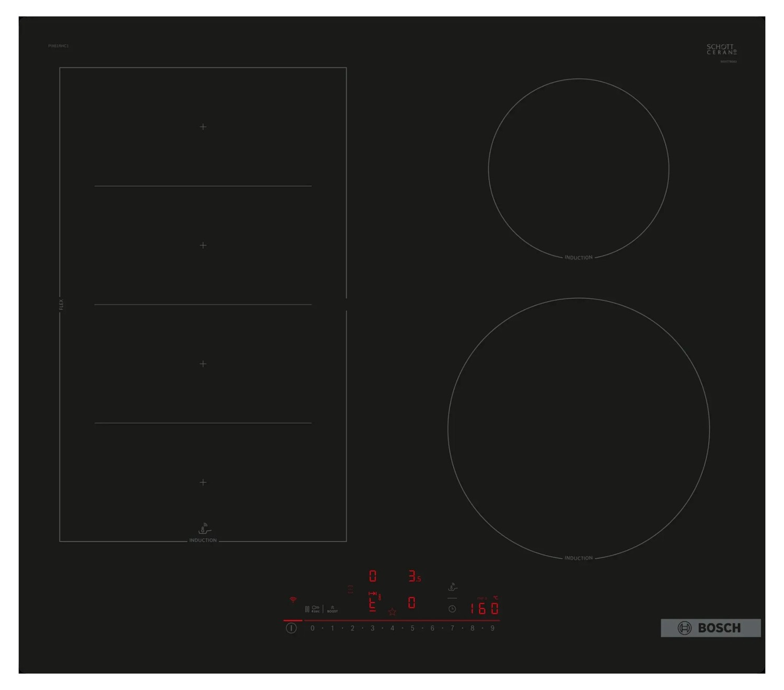The height and width of the screenshot is (690, 784).
Task: Choose level 7 on the slider scale
Action: [x=452, y=628]
